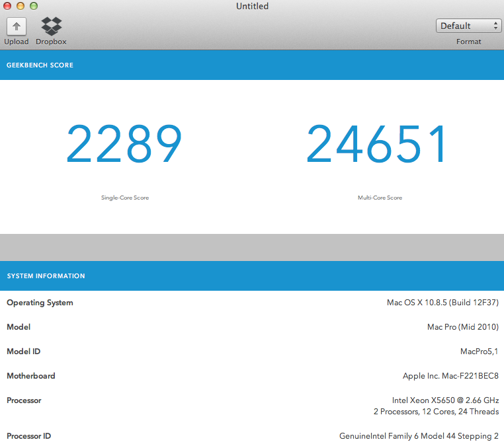Screen dimensions: 504x448
Task: Select the Intel Xeon X5650 value
Action: click(445, 400)
